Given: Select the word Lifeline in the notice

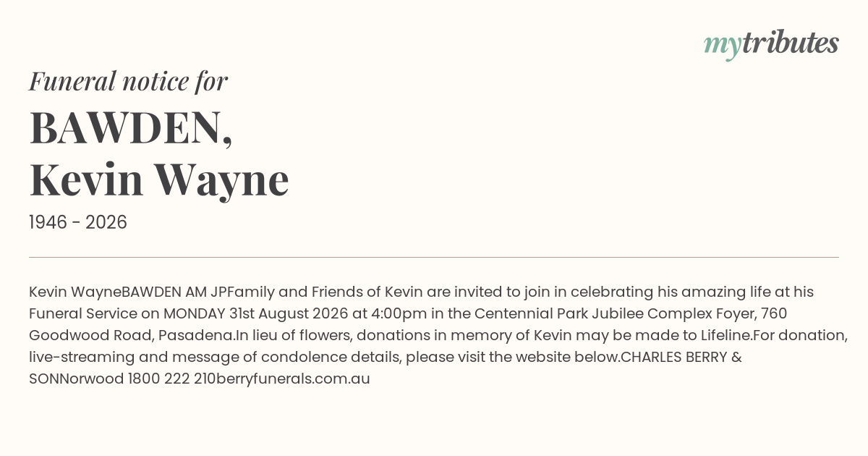Looking at the screenshot, I should (x=726, y=335).
